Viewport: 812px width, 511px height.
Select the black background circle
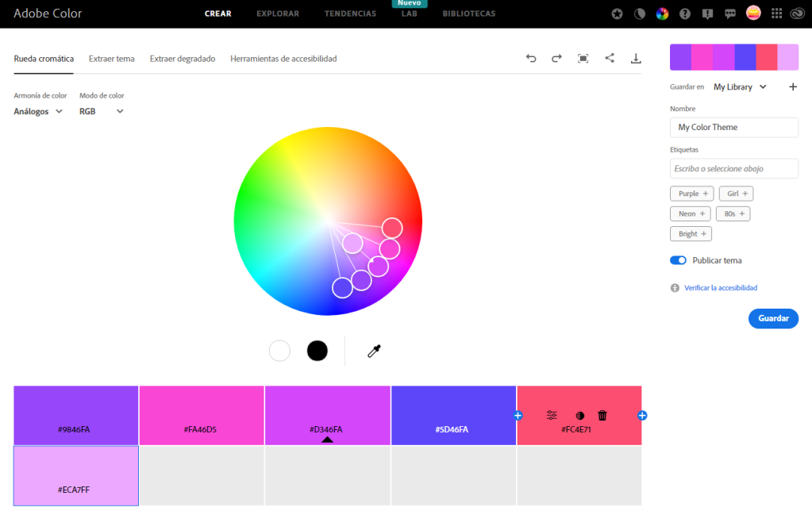(x=317, y=351)
